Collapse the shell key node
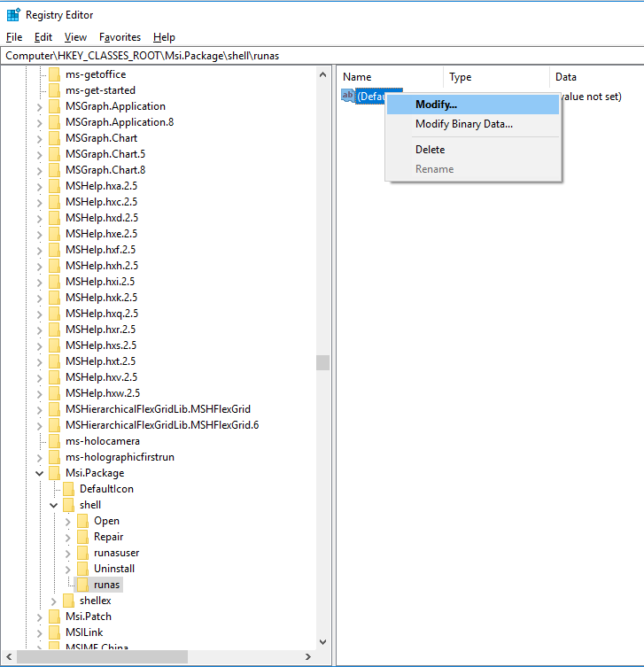 pyautogui.click(x=53, y=505)
